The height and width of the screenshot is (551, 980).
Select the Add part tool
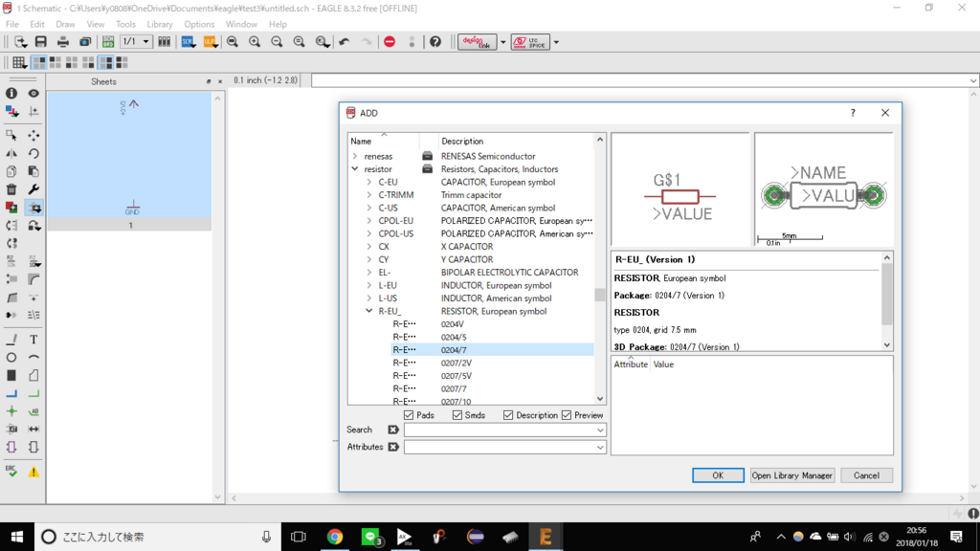[x=33, y=208]
